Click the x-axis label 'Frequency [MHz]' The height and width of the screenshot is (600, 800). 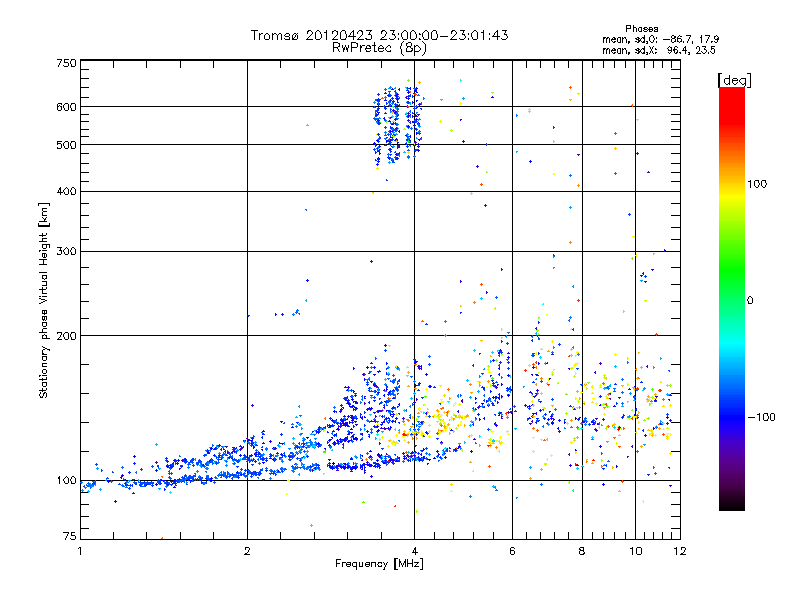coord(379,564)
